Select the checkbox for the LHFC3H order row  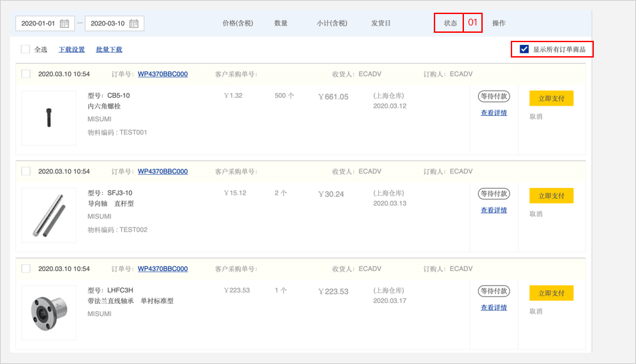point(25,268)
